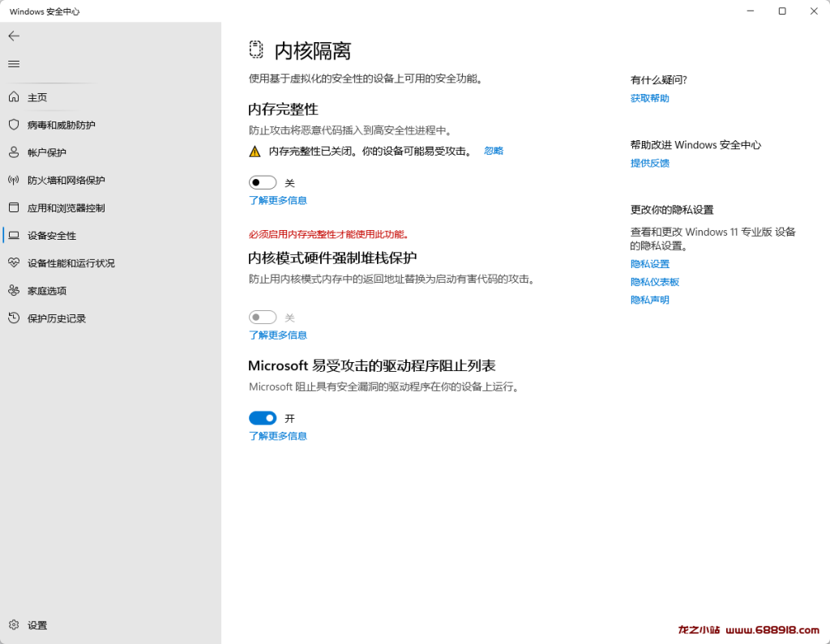
Task: Click the history clock icon for 保护历史记录
Action: pos(14,318)
